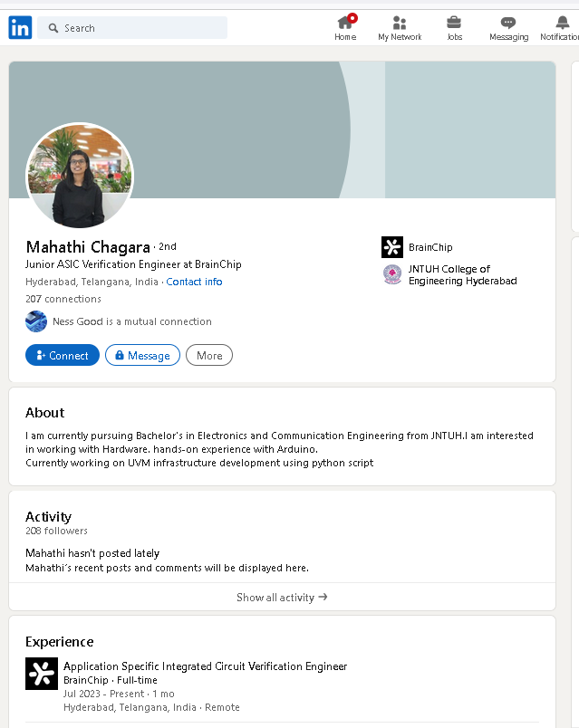Open the Contact info link
Screen dimensions: 579x728
click(194, 282)
